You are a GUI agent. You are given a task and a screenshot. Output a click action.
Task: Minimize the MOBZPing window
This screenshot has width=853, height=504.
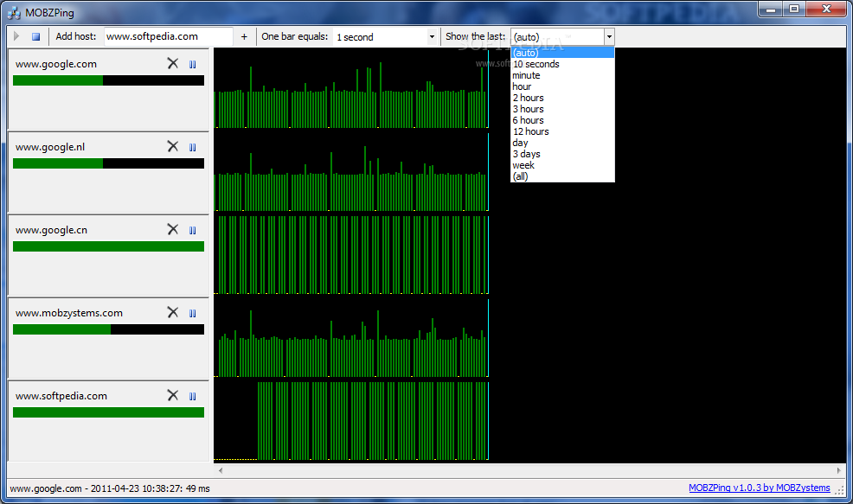(x=771, y=10)
